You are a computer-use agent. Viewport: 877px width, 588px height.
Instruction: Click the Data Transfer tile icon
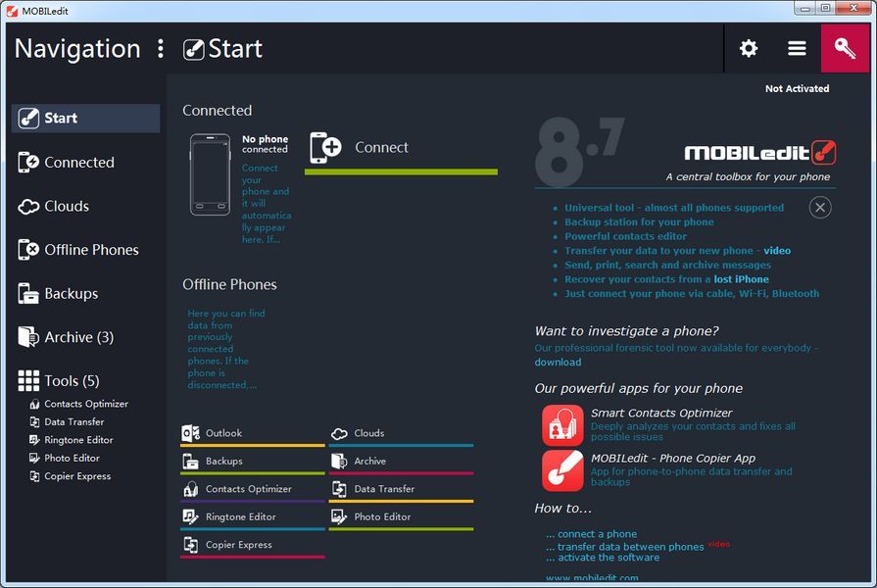pyautogui.click(x=339, y=489)
